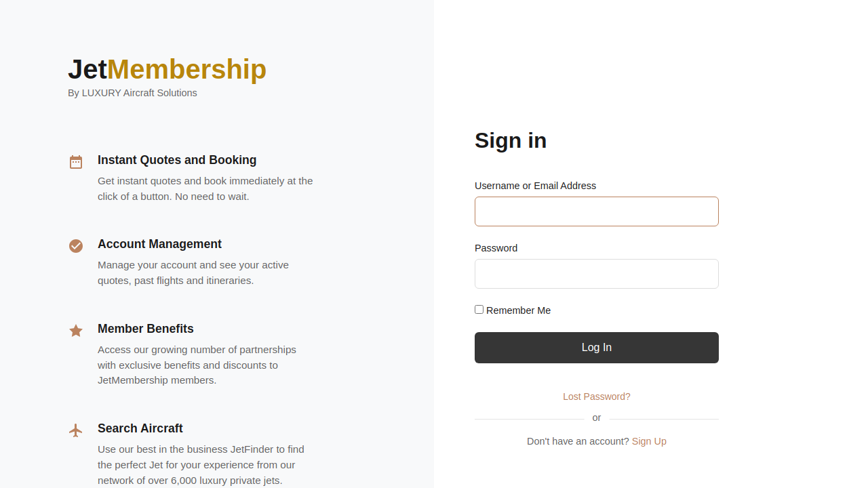The width and height of the screenshot is (868, 488).
Task: Click the Sign in heading
Action: coord(511,140)
